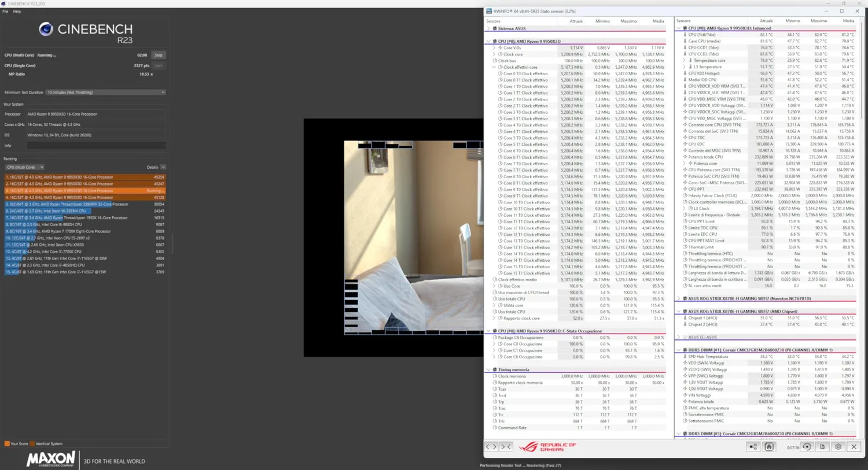This screenshot has height=470, width=868.
Task: Click the Cinebench sphere logo
Action: [46, 29]
